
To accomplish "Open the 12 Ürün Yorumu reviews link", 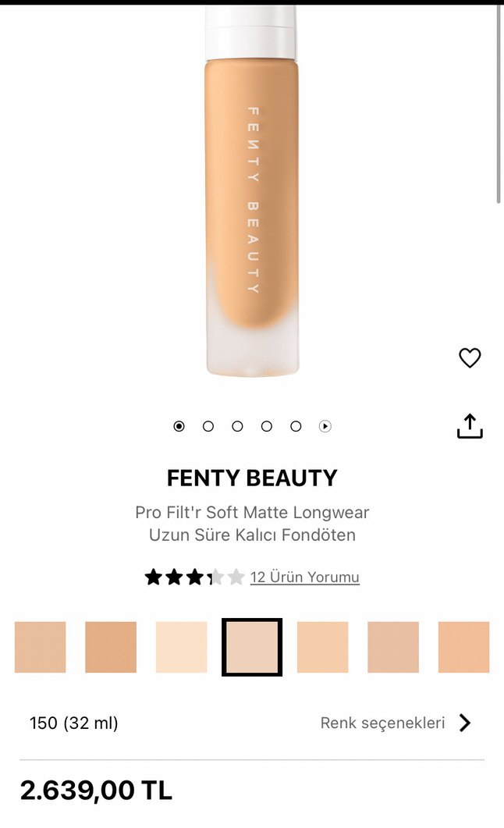I will 304,577.
